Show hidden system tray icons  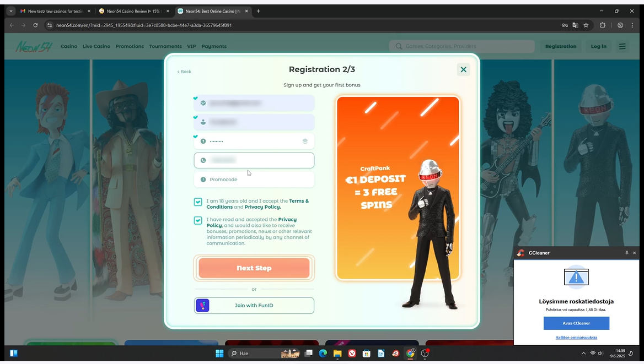click(x=583, y=354)
